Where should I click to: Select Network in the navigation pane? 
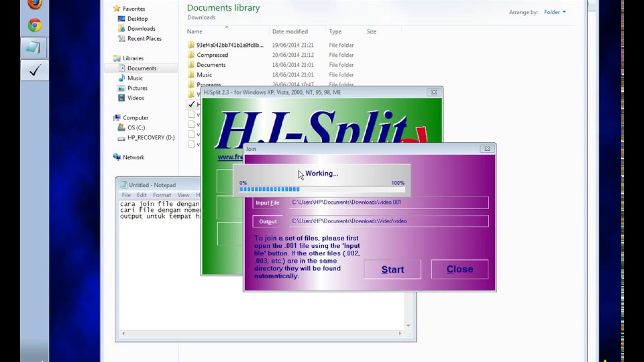tap(133, 157)
